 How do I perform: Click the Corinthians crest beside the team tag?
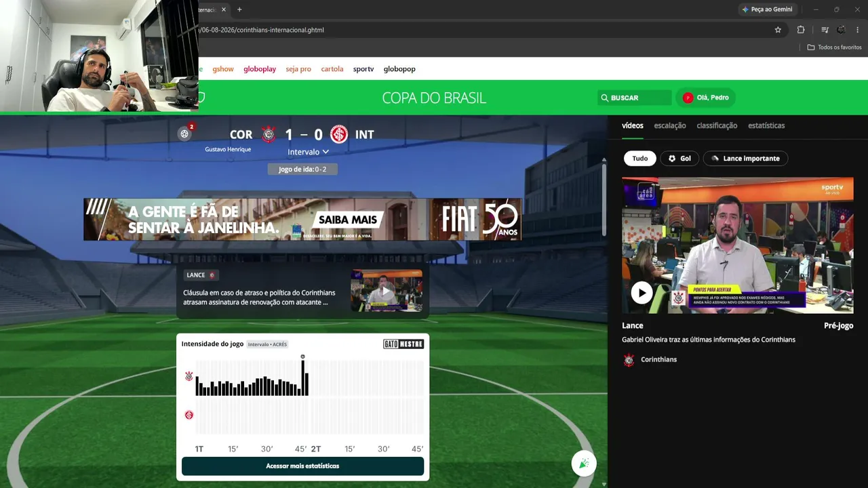click(x=629, y=360)
